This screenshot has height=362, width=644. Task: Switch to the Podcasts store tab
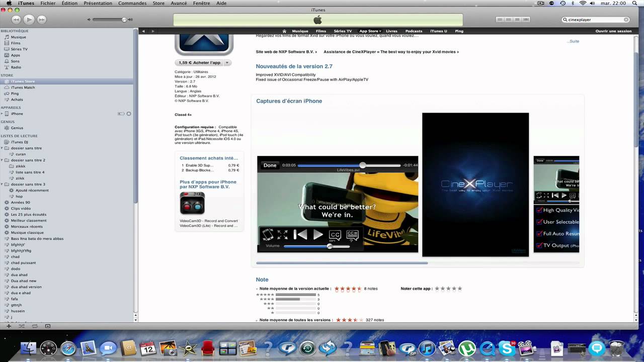point(414,31)
